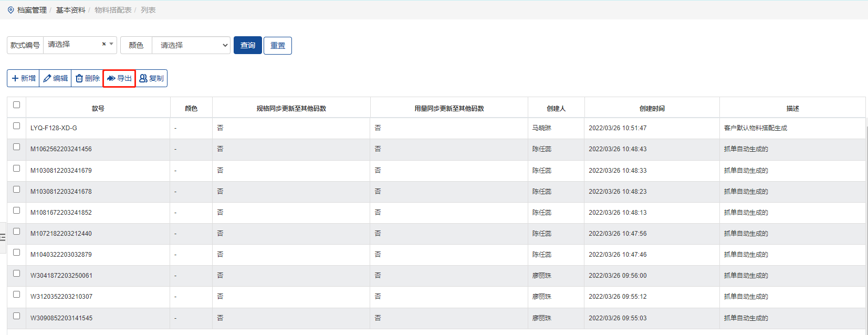This screenshot has height=335, width=868.
Task: Click the 导出 export arrow button
Action: pyautogui.click(x=119, y=78)
